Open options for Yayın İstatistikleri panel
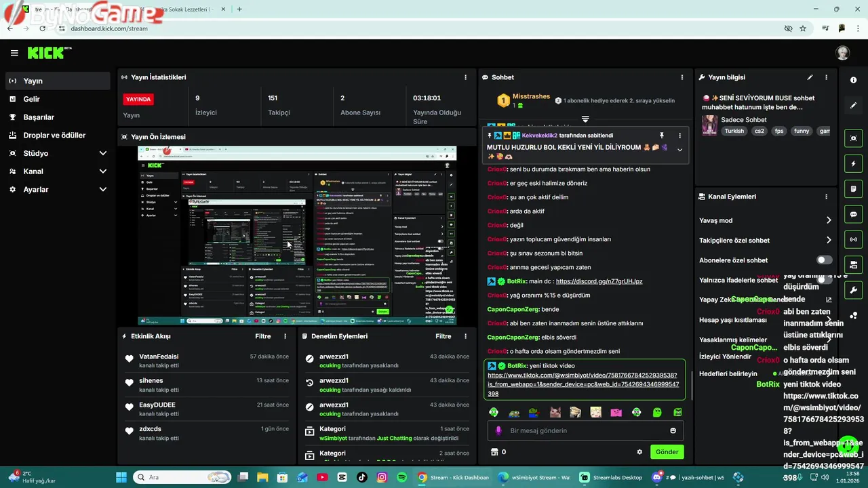This screenshot has width=868, height=488. tap(465, 77)
